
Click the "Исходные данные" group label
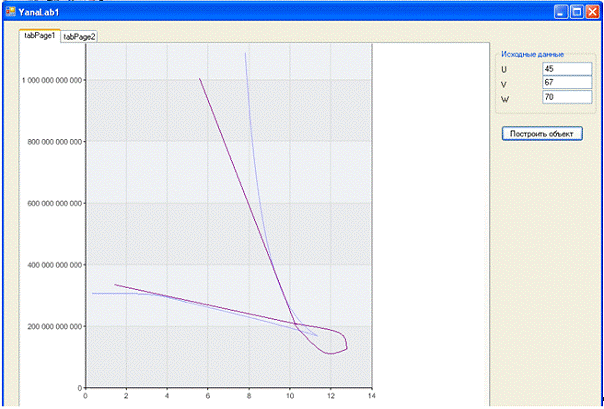[x=532, y=53]
